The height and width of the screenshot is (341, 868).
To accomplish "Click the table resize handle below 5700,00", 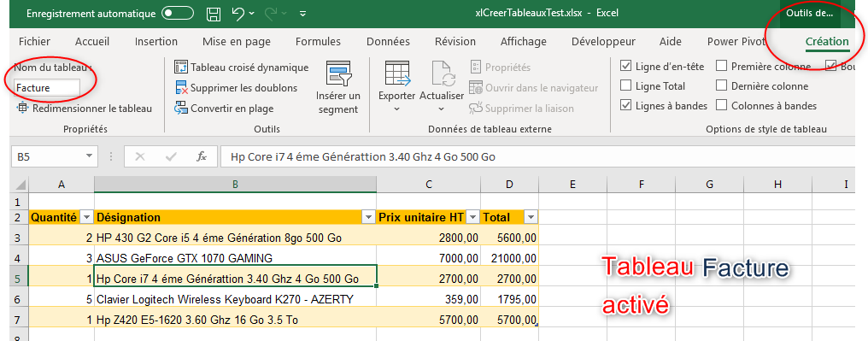I will (x=537, y=326).
